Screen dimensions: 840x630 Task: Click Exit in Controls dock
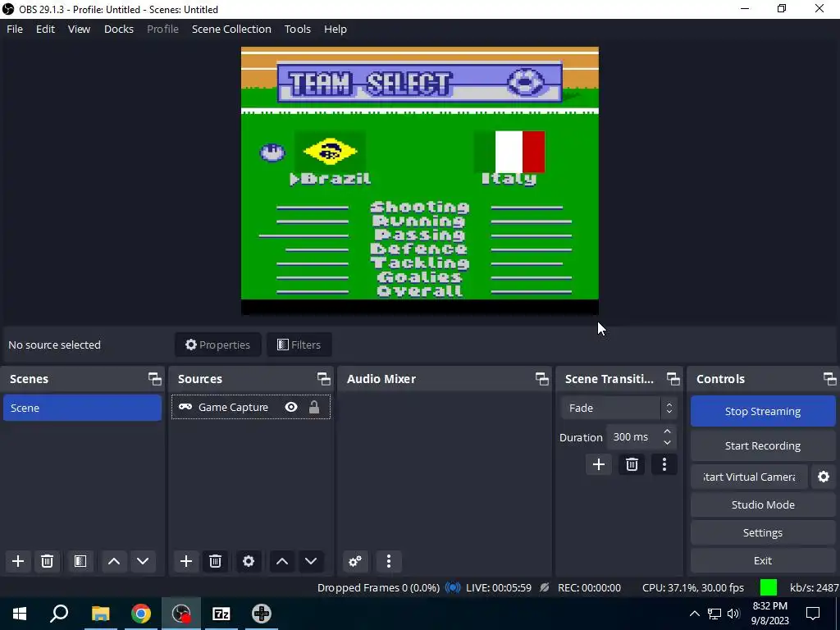(x=763, y=560)
